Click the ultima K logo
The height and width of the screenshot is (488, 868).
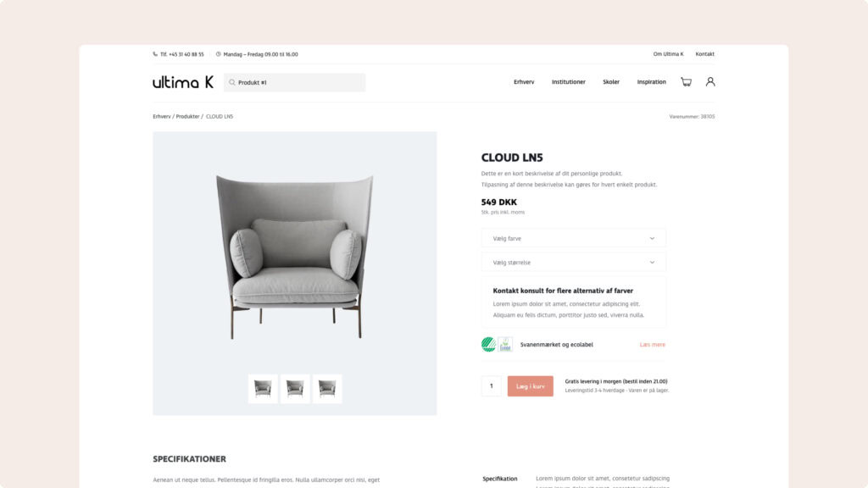coord(183,82)
